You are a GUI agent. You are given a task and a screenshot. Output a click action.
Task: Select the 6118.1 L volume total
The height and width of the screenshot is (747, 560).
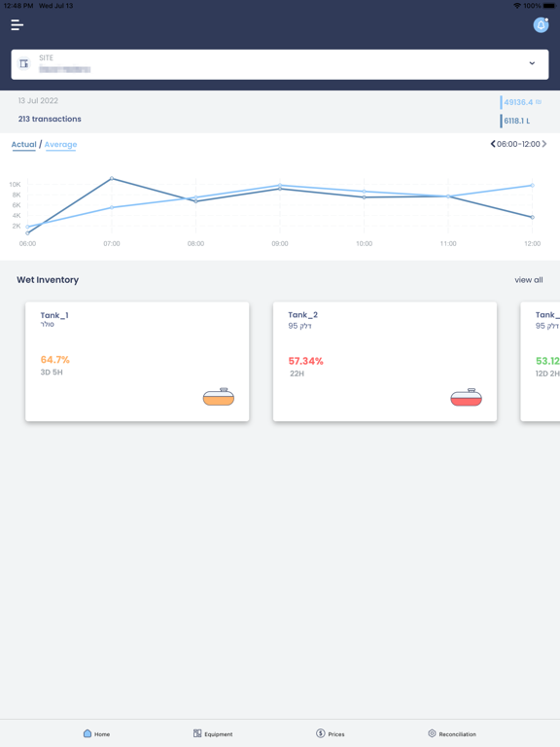pos(516,121)
